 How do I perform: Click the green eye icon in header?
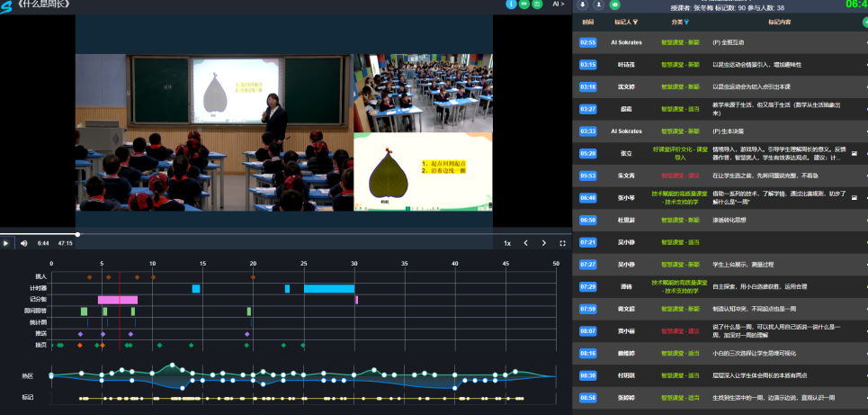pos(523,5)
